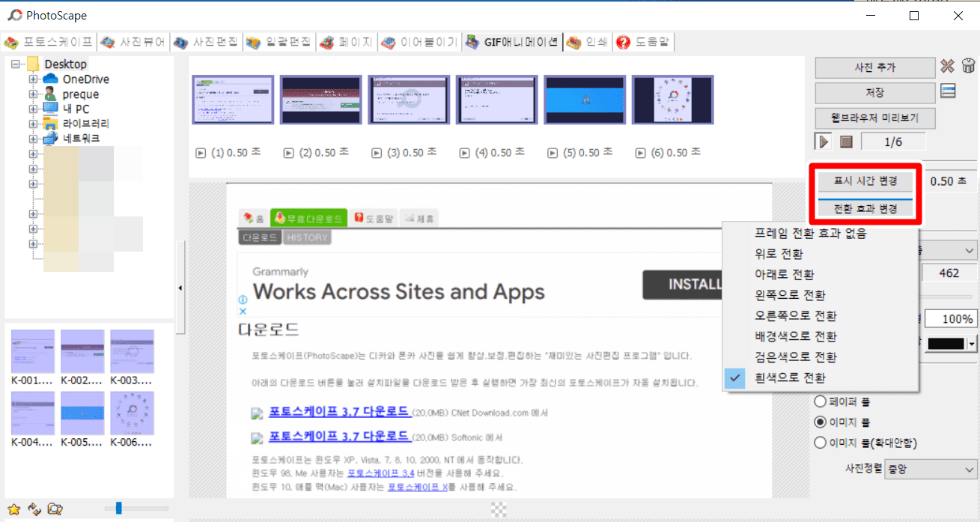Select the 페이퍼 풀 radio option
980x522 pixels.
821,401
